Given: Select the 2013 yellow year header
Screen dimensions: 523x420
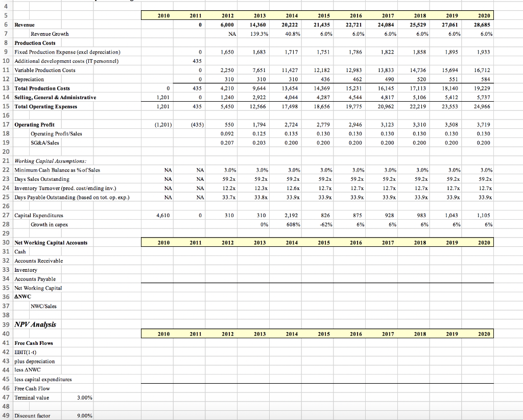Looking at the screenshot, I should (259, 15).
